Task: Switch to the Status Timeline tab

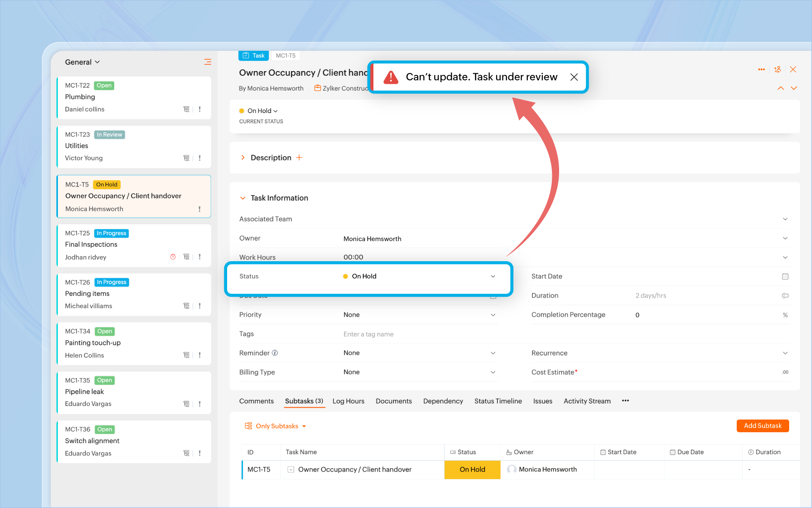Action: point(498,401)
